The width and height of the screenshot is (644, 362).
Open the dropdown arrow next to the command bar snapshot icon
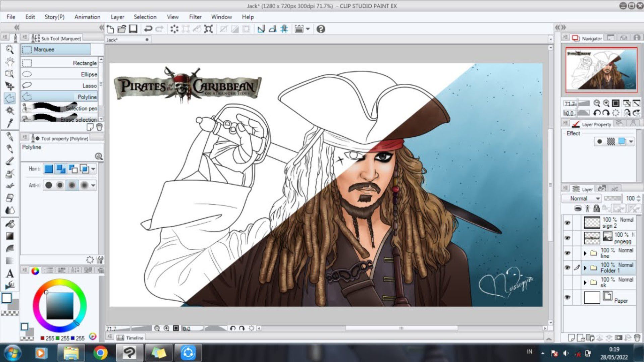pyautogui.click(x=308, y=29)
